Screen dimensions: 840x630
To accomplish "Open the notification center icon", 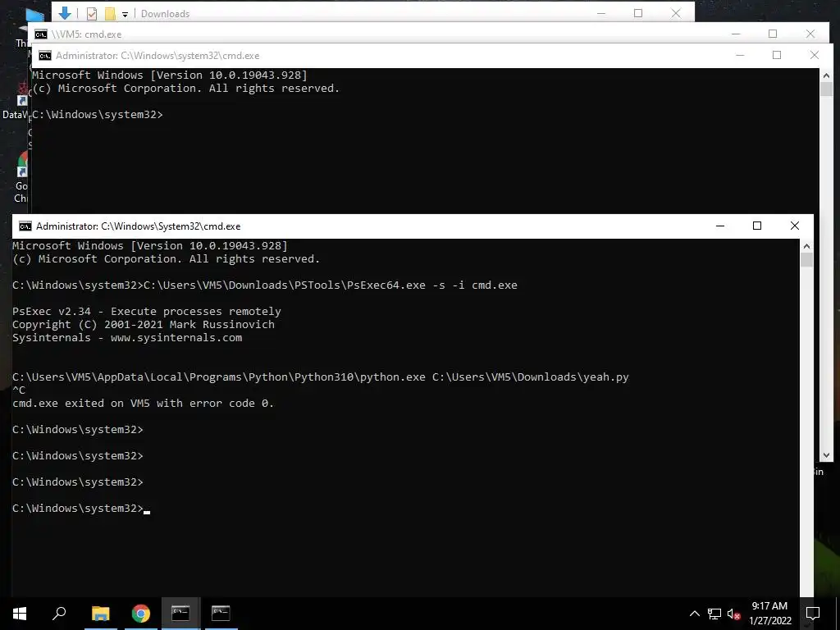I will tap(813, 614).
